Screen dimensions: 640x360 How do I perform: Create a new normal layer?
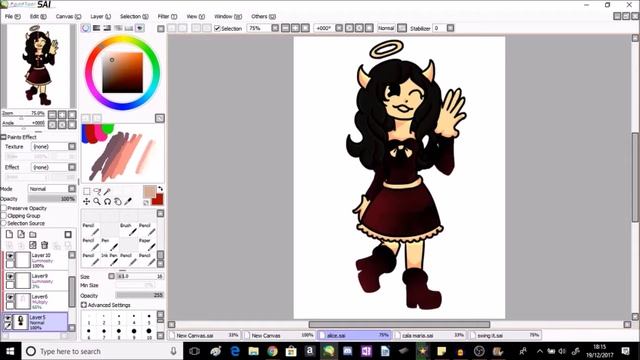[x=9, y=234]
